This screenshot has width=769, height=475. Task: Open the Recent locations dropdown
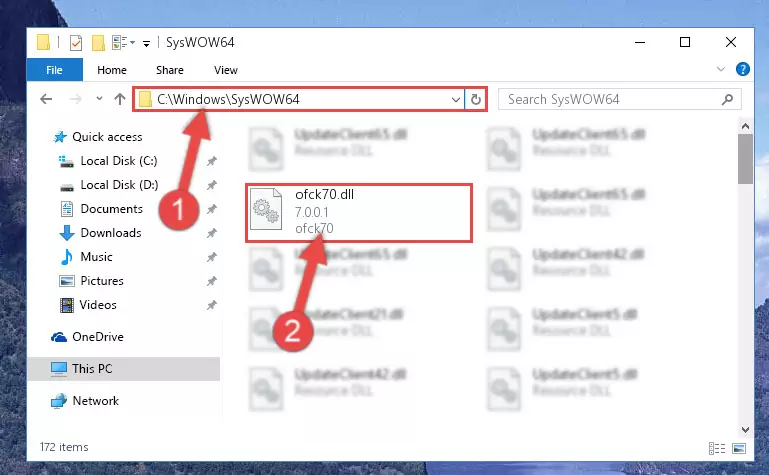point(100,99)
